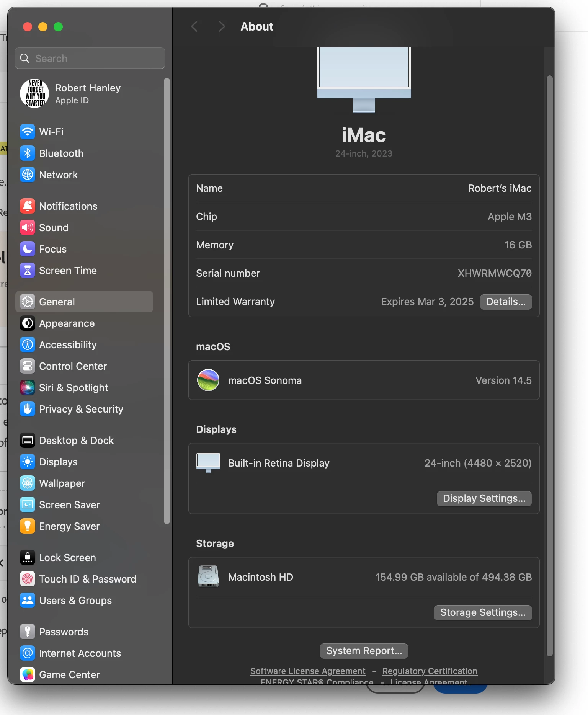588x715 pixels.
Task: Click the sidebar scrollbar
Action: 167,301
